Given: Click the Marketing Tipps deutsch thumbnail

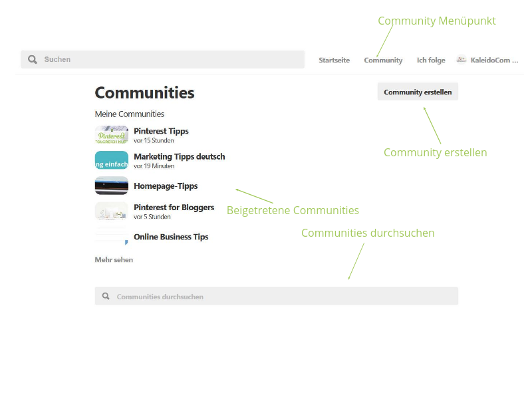Looking at the screenshot, I should tap(111, 160).
